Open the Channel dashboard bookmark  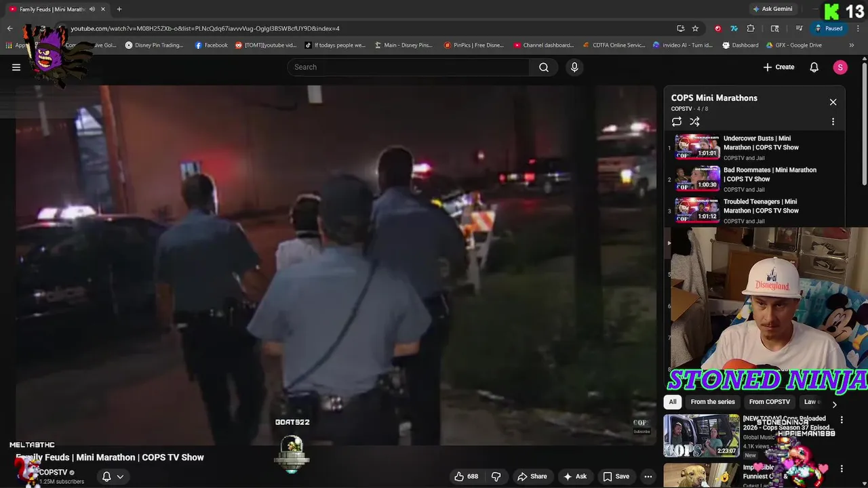(544, 45)
